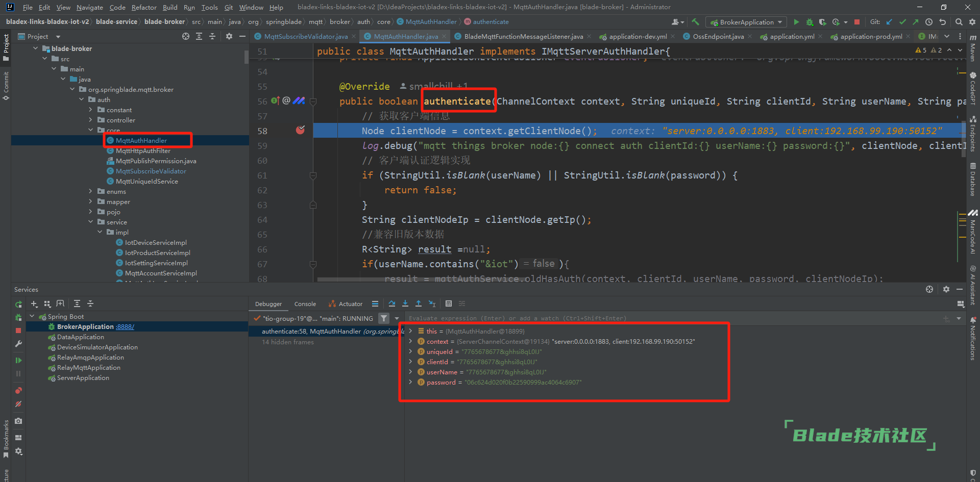Click Step Over icon in debugger toolbar
980x482 pixels.
click(392, 303)
